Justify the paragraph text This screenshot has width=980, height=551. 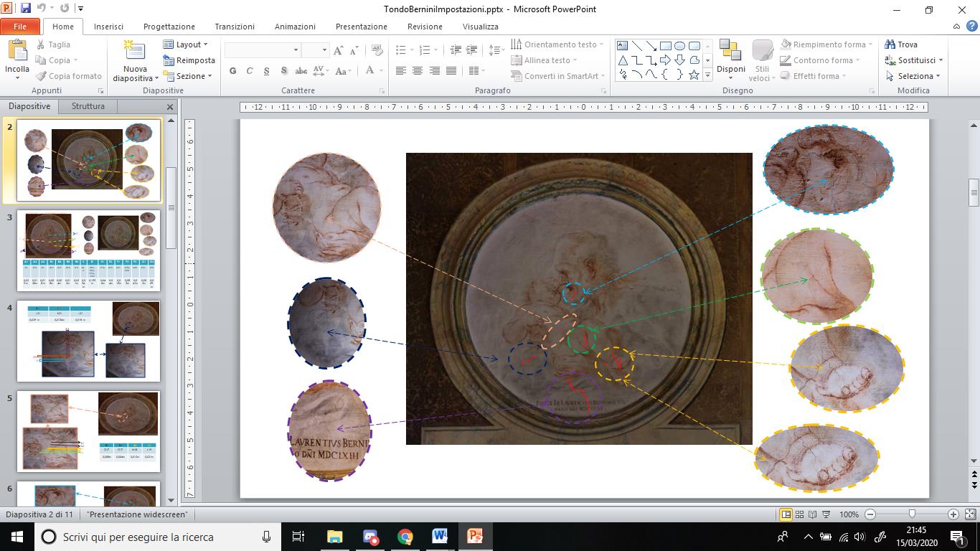click(451, 70)
